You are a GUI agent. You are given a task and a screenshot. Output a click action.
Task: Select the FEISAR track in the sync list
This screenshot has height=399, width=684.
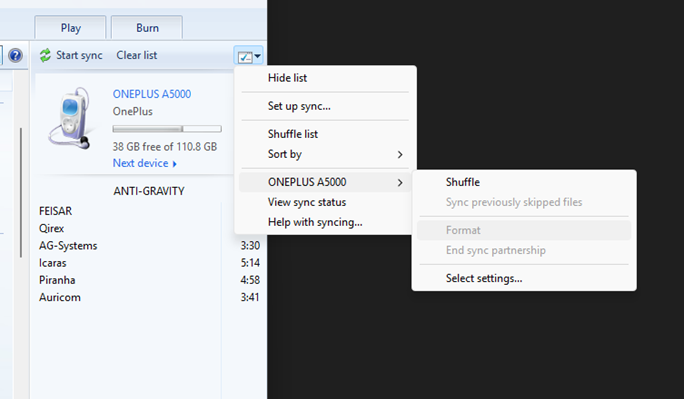tap(55, 211)
